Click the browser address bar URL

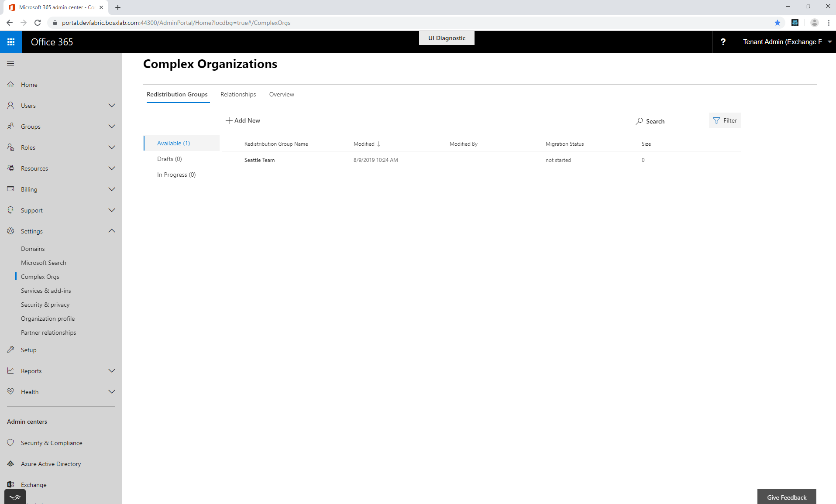[x=176, y=23]
